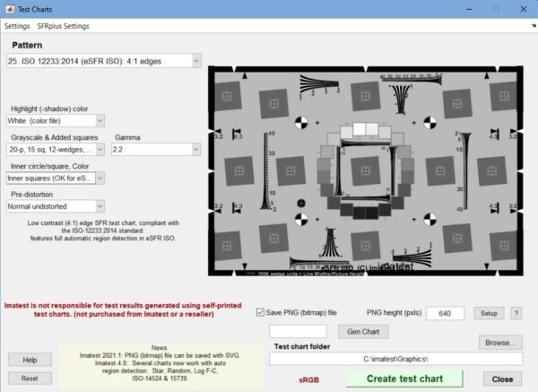
Task: Expand the Pattern dropdown list
Action: pos(104,60)
